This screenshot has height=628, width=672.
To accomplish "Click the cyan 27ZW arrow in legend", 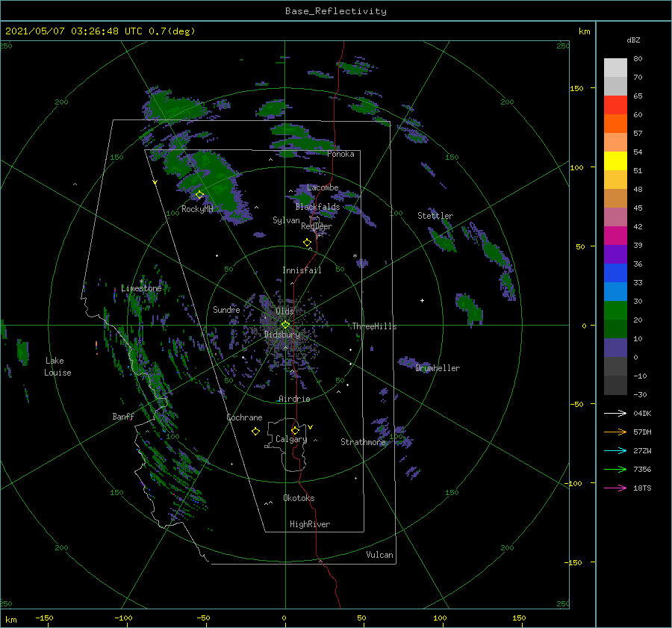I will click(615, 450).
